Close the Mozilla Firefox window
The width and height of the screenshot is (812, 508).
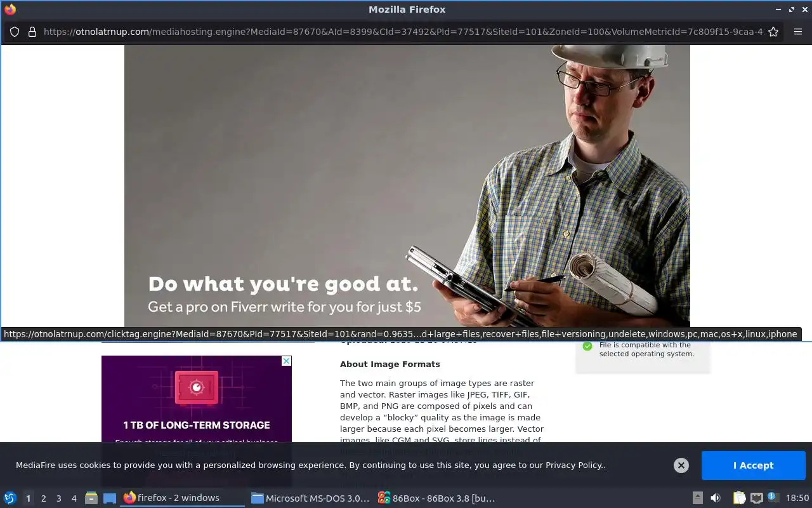(805, 10)
